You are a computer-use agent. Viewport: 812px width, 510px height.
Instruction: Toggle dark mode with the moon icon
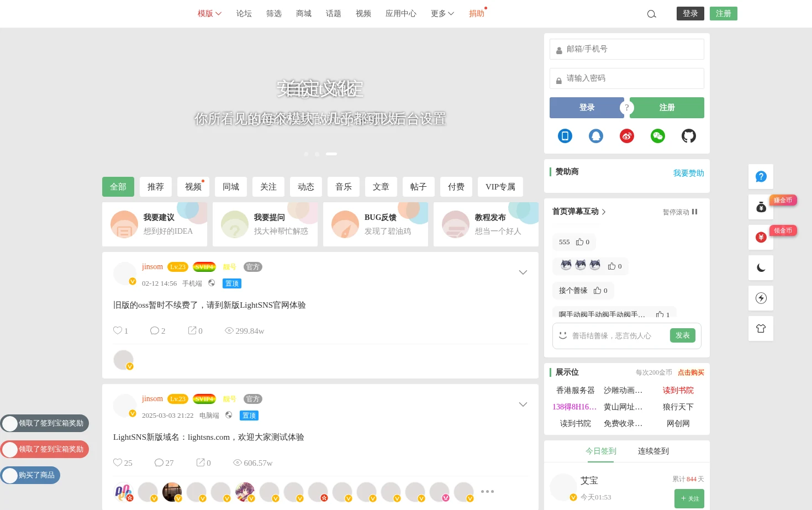[x=761, y=268]
